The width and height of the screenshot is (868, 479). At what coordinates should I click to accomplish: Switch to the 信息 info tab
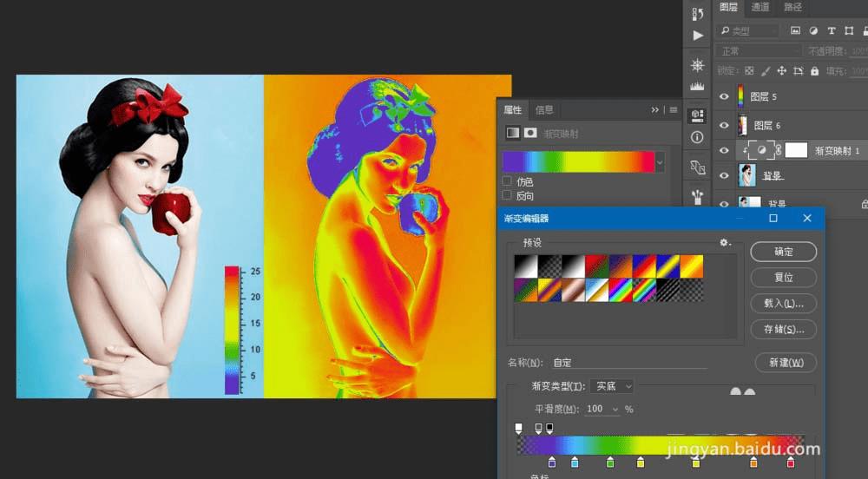[x=544, y=109]
